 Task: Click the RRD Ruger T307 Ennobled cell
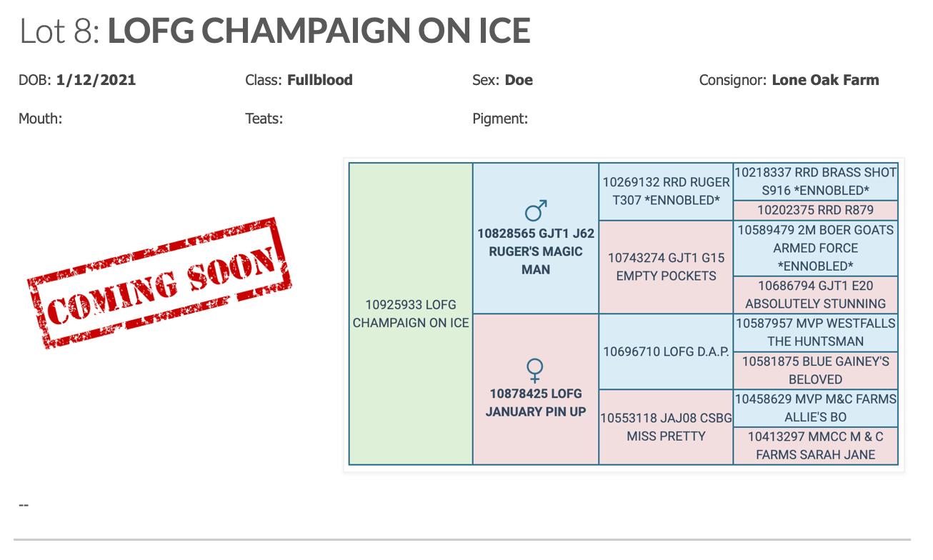pos(666,191)
